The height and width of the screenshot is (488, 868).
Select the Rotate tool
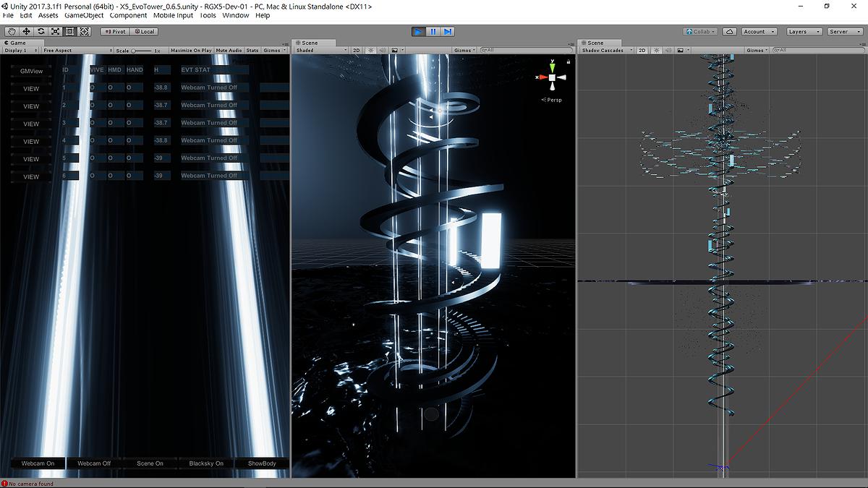(x=41, y=32)
